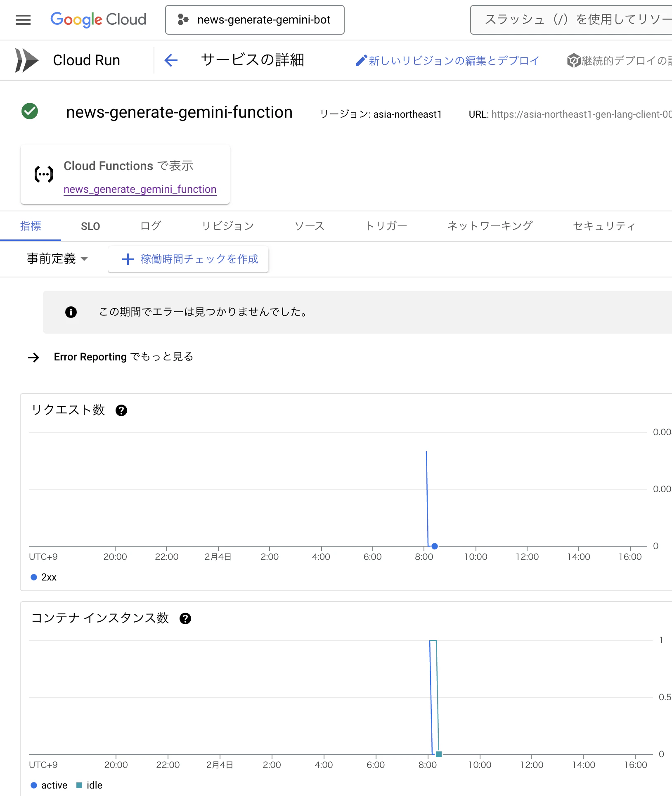This screenshot has height=796, width=672.
Task: Click the info icon in error banner
Action: coord(71,312)
